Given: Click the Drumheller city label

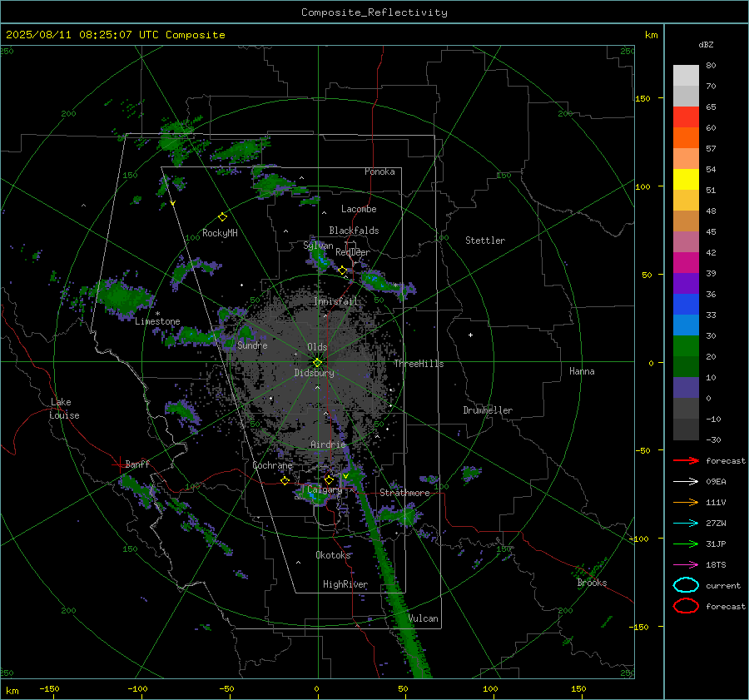Looking at the screenshot, I should [488, 410].
